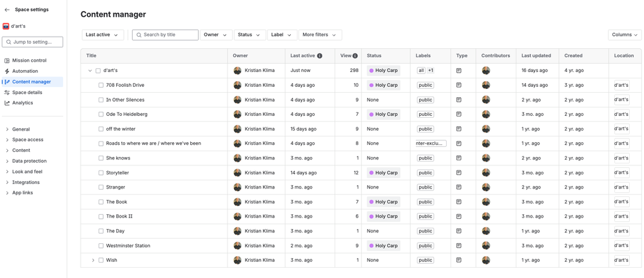Click the +1 labels badge on d'art's row

431,71
